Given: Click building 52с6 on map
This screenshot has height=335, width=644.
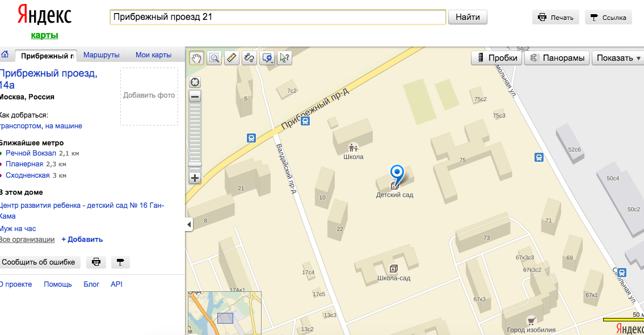Looking at the screenshot, I should coord(574,150).
